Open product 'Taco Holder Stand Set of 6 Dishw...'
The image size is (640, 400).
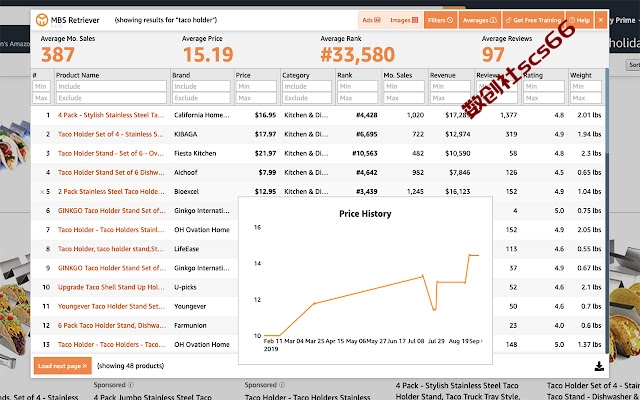[111, 172]
